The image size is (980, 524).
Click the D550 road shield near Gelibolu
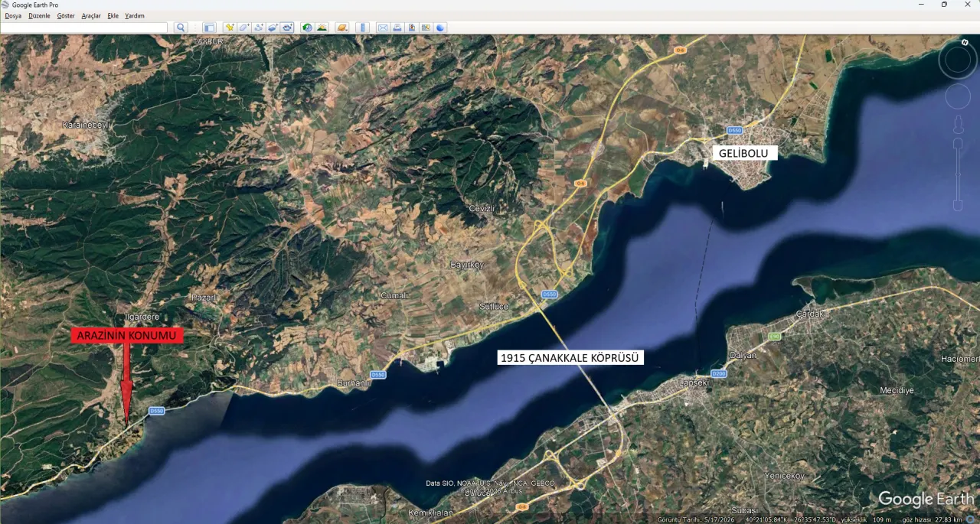point(735,130)
